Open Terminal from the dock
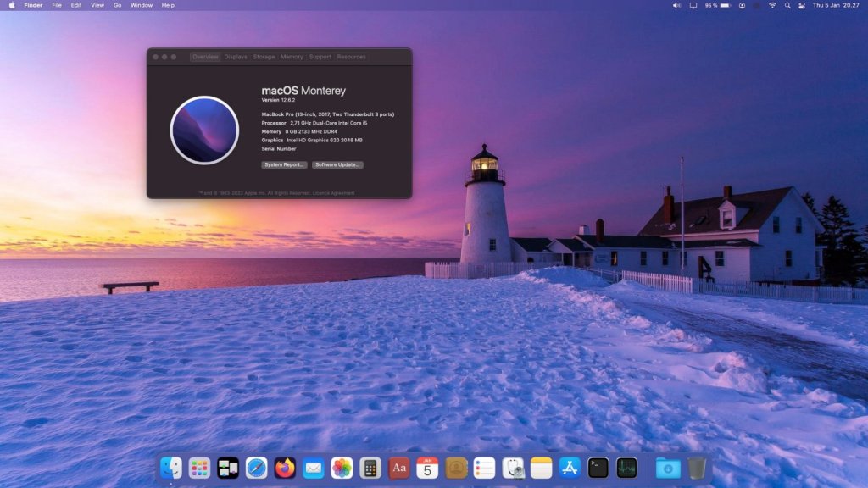 598,468
